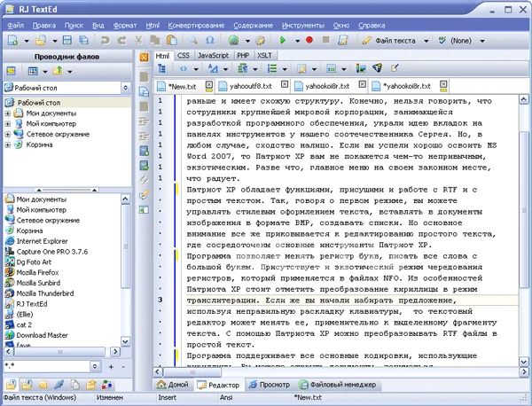Open the Конвертирование menu
Screen dimensions: 532x406
[196, 25]
